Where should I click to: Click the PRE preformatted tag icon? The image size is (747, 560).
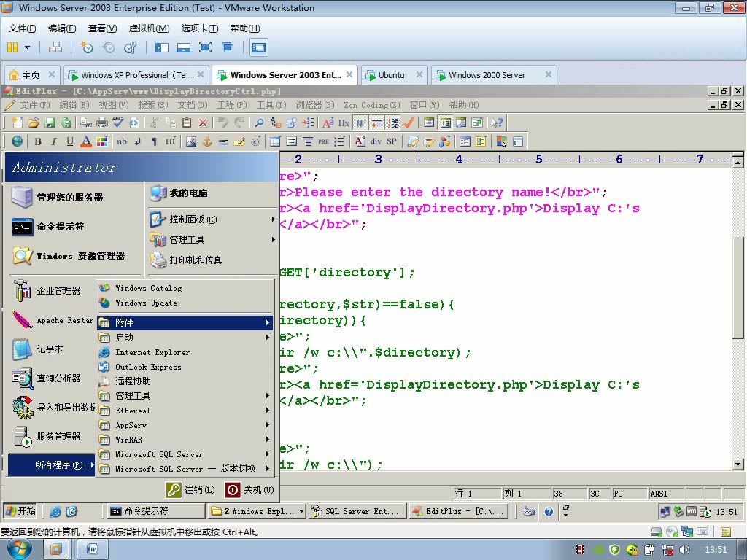point(323,141)
